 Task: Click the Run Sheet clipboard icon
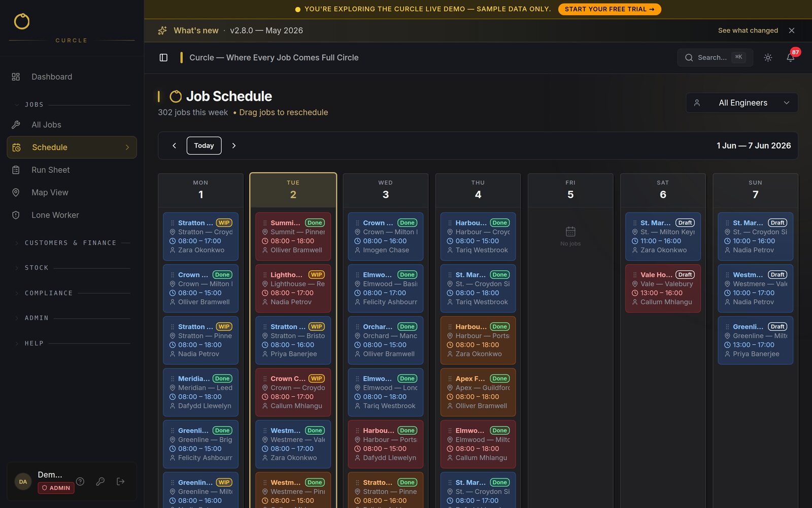click(16, 170)
